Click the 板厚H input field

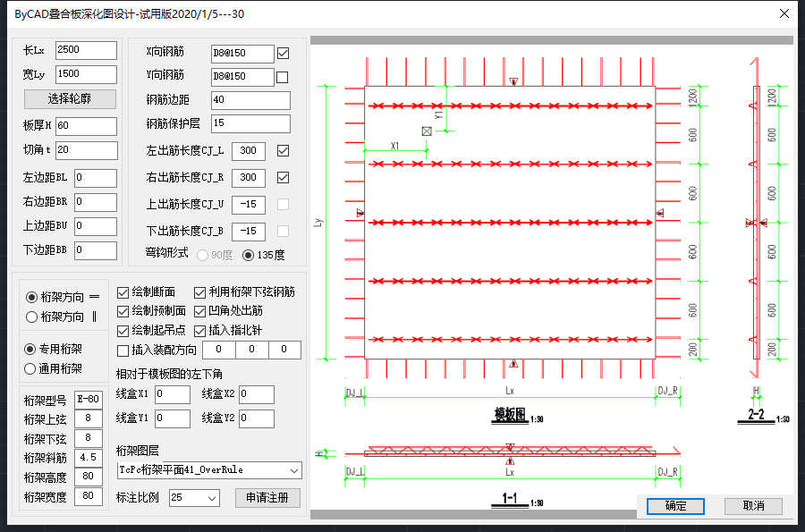point(86,126)
